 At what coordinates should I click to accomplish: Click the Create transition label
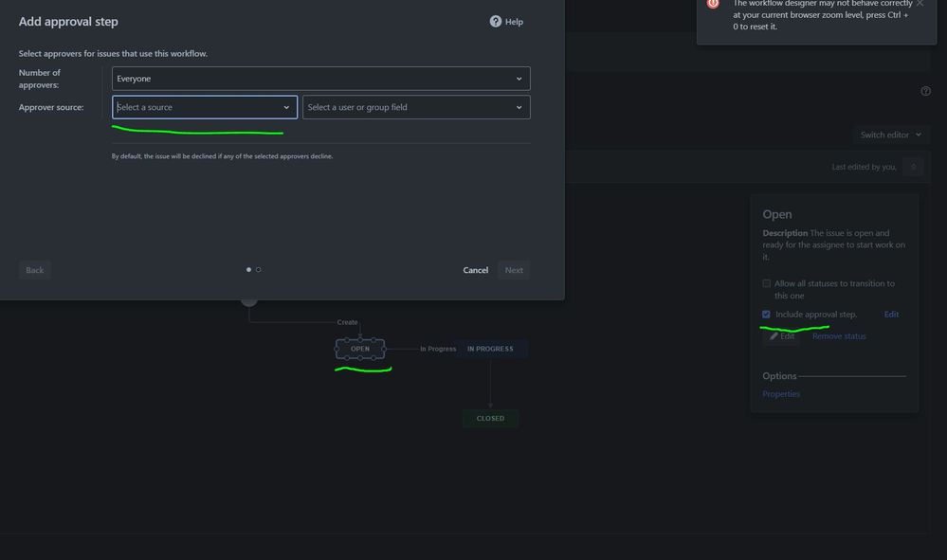coord(347,322)
